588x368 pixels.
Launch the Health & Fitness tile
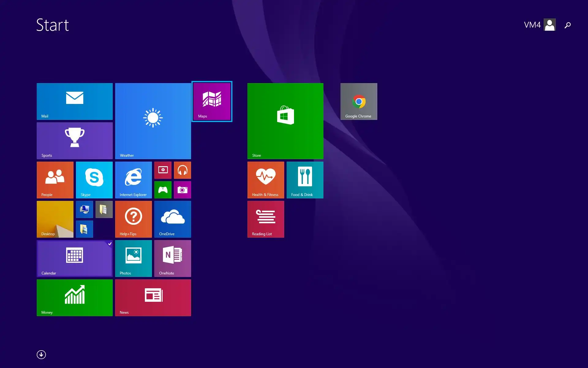(x=266, y=180)
